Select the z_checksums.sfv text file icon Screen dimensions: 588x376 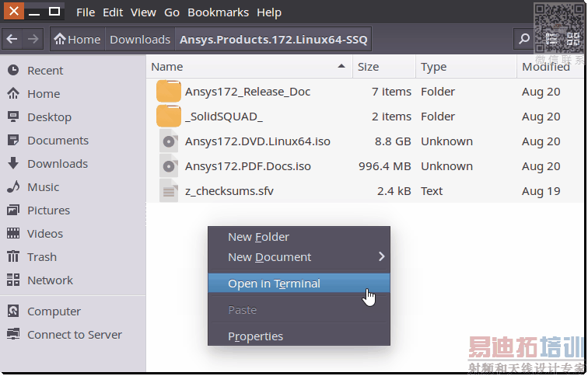click(x=168, y=190)
